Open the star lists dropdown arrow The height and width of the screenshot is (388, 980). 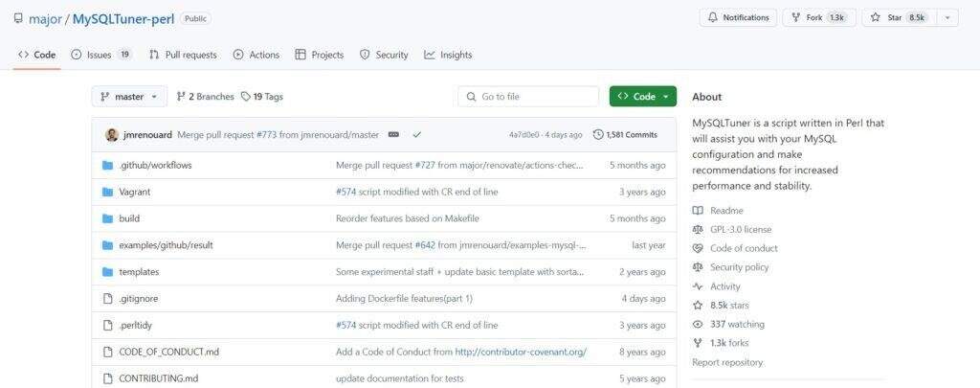tap(947, 17)
